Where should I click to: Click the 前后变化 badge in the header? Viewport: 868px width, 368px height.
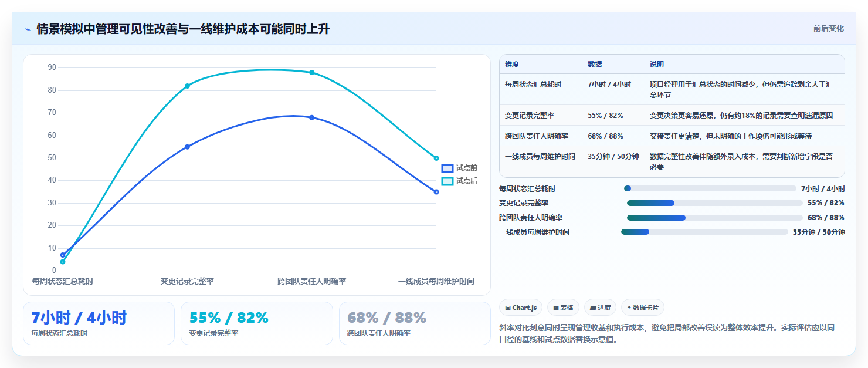pyautogui.click(x=828, y=28)
